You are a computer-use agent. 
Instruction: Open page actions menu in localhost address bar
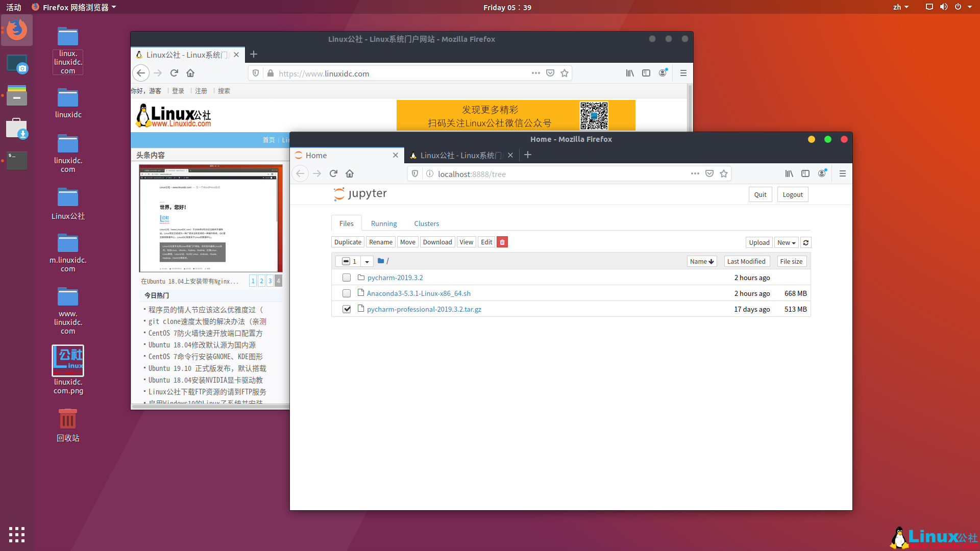[695, 173]
